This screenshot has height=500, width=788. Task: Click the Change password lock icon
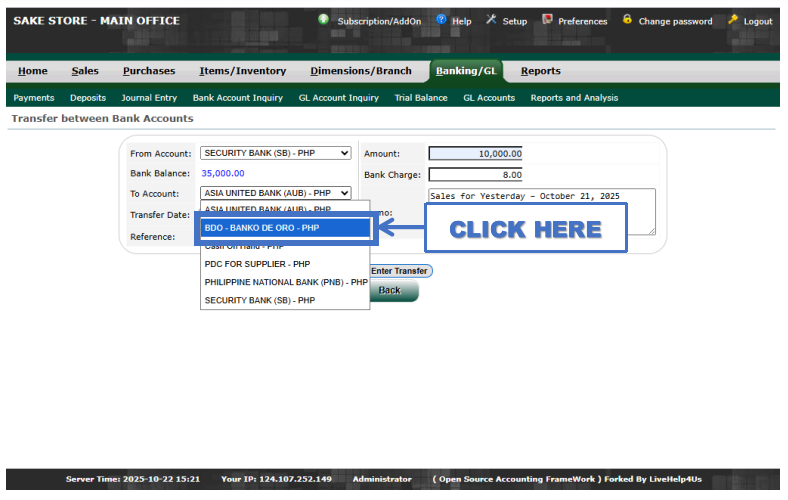click(627, 20)
